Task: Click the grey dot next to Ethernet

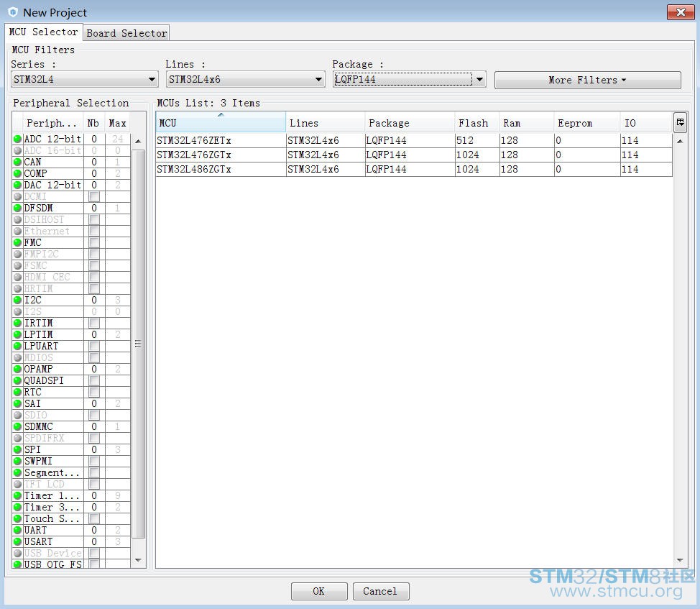Action: pos(17,232)
